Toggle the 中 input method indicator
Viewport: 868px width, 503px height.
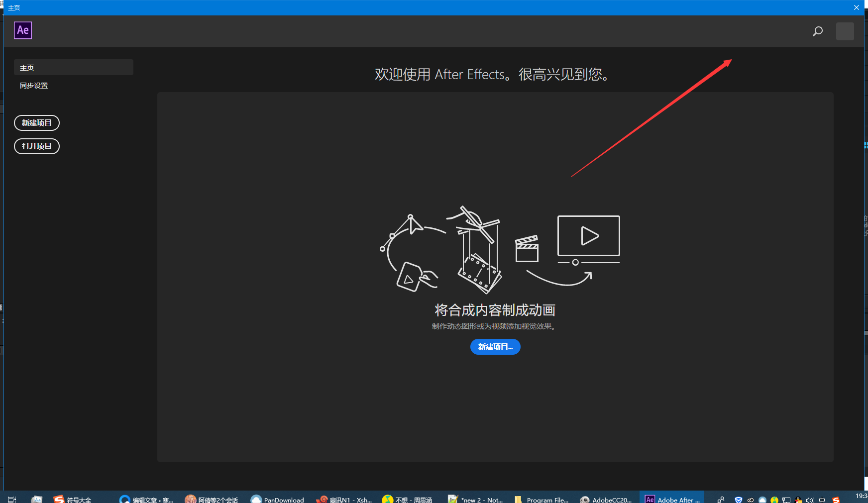[822, 500]
